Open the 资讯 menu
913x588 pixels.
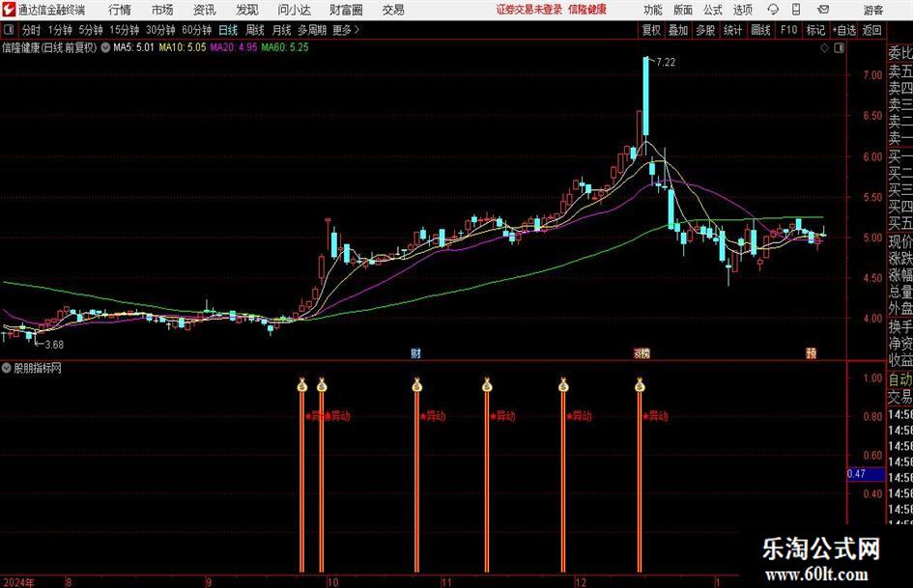click(x=205, y=10)
